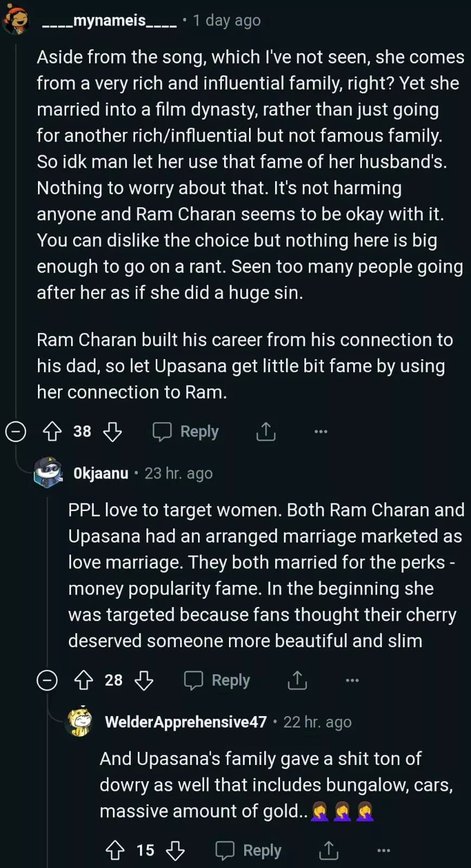Reply to Okjaanu's comment

(218, 680)
